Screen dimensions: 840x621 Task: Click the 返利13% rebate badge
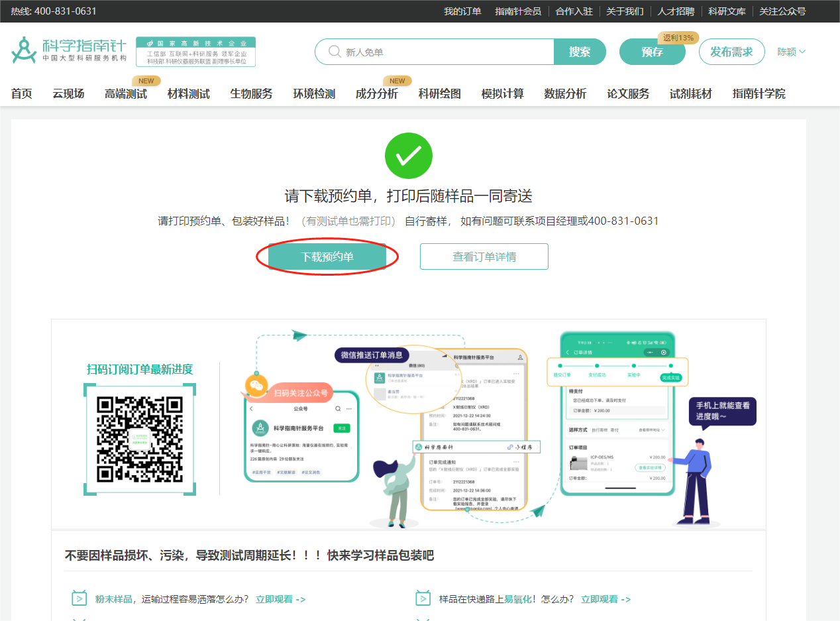(x=679, y=38)
